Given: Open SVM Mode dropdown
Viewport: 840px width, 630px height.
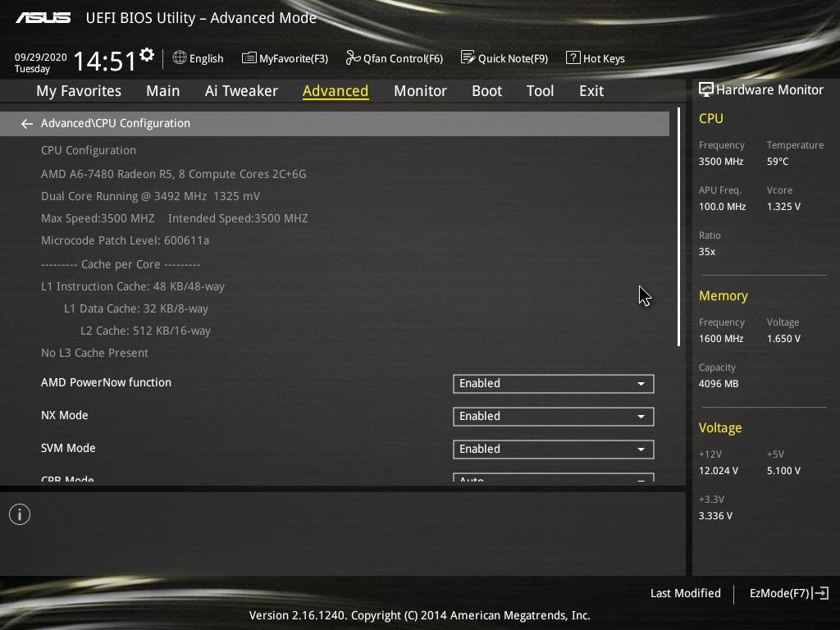Looking at the screenshot, I should (554, 449).
